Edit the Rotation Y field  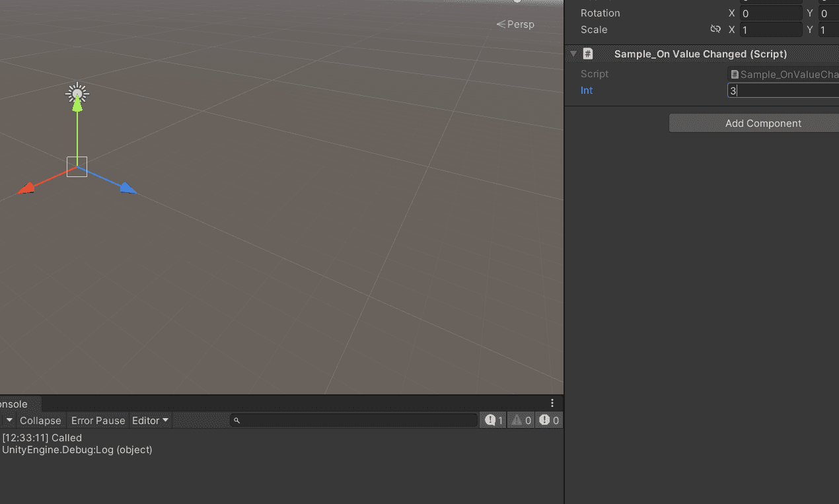829,13
